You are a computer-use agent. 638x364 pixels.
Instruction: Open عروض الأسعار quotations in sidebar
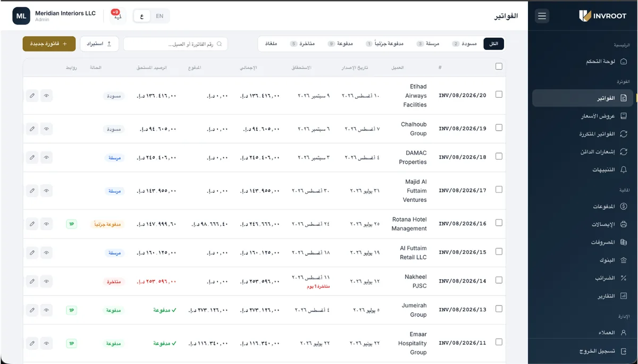pos(583,116)
